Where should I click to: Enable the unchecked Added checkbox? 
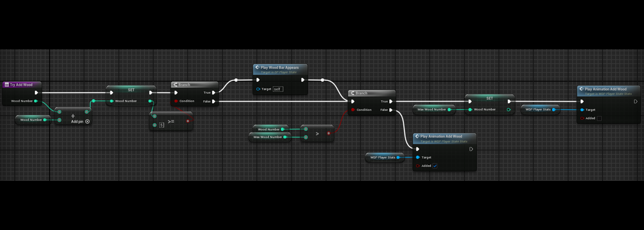pos(599,118)
